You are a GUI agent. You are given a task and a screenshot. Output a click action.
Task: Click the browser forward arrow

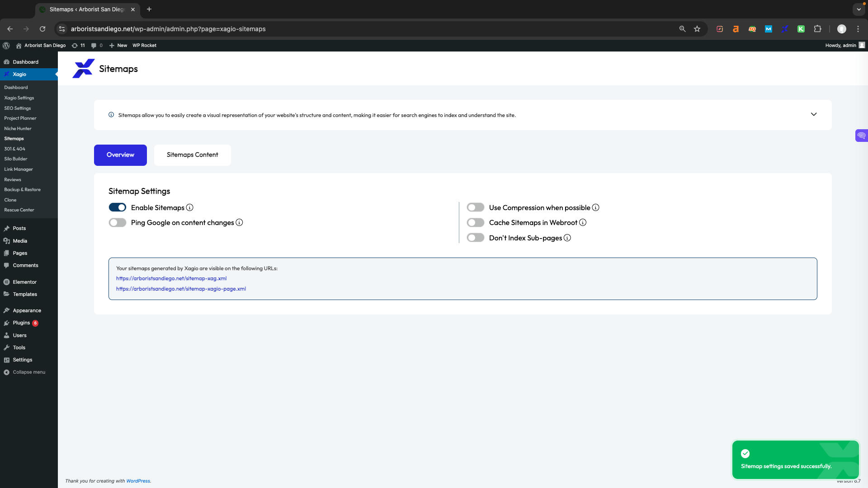pos(26,29)
